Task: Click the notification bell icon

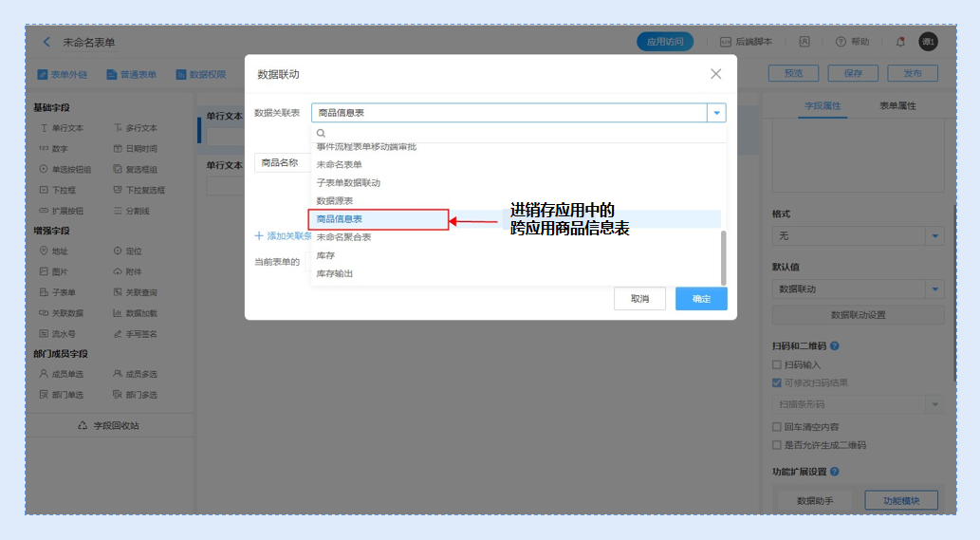Action: (900, 42)
